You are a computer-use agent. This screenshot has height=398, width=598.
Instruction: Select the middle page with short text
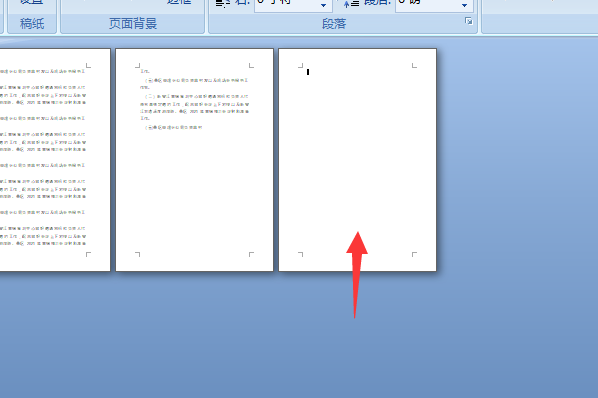195,160
